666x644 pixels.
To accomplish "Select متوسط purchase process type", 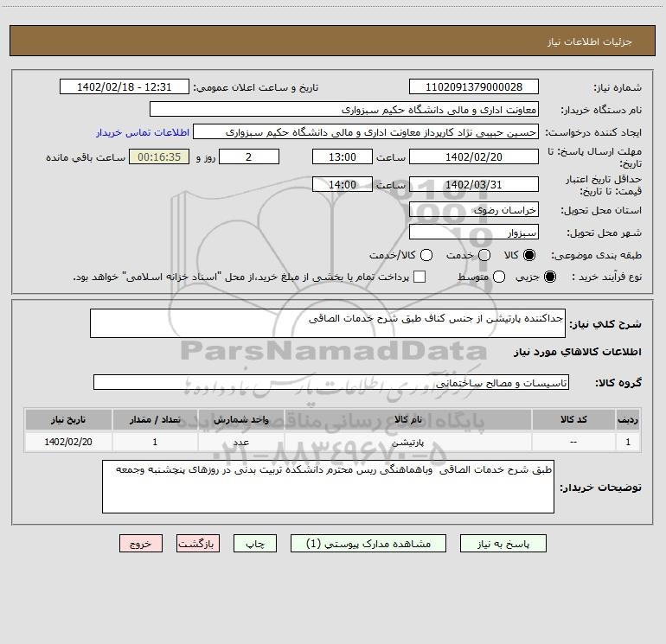I will coord(499,277).
